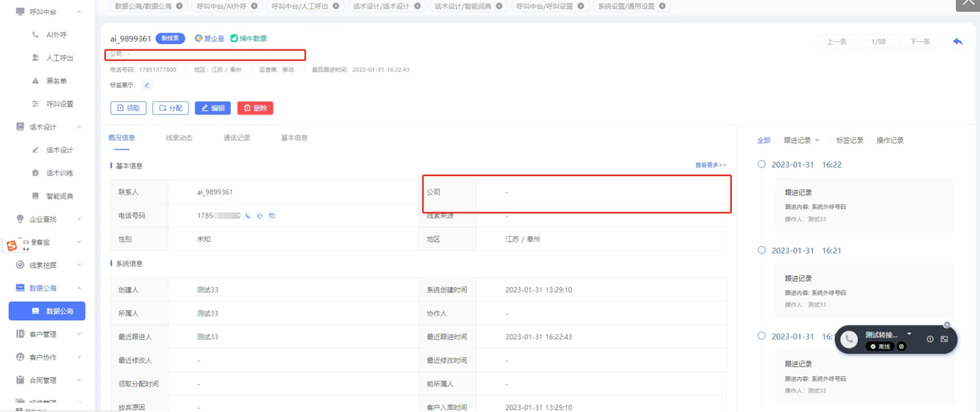
Task: Close the 呼叫中台/AI外呼 tab with its X
Action: (254, 6)
